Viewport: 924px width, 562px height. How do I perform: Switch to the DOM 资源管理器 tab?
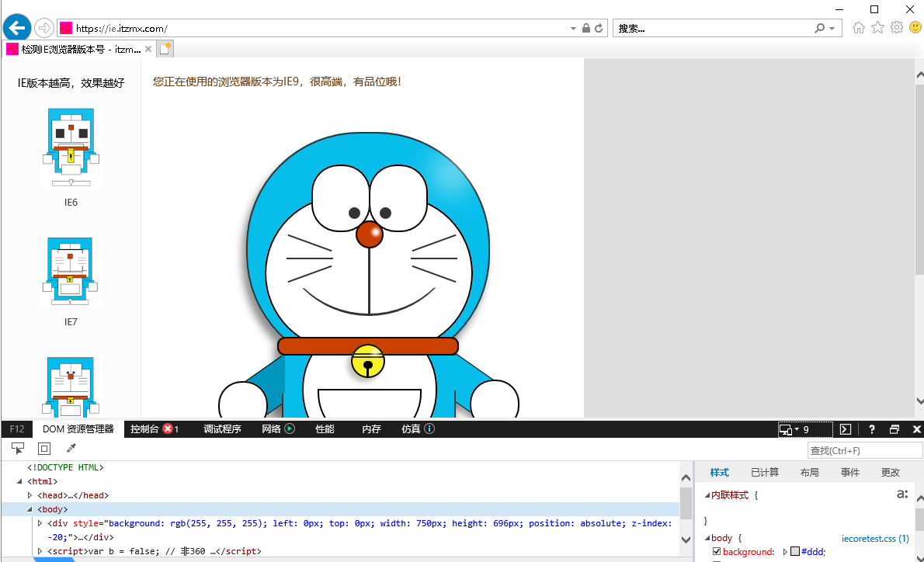click(x=78, y=428)
